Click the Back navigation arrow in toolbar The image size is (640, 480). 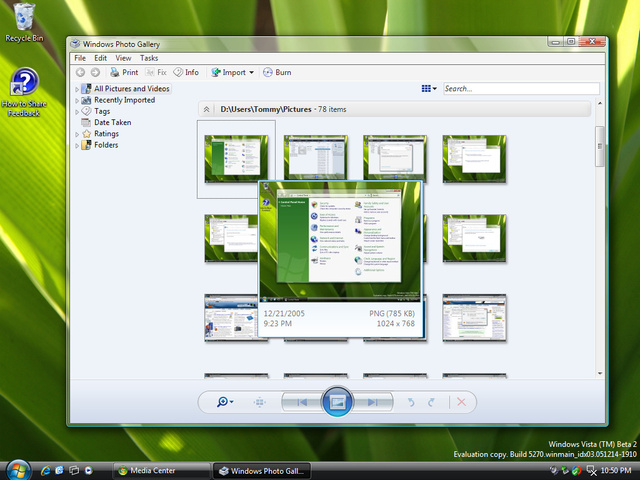tap(80, 72)
